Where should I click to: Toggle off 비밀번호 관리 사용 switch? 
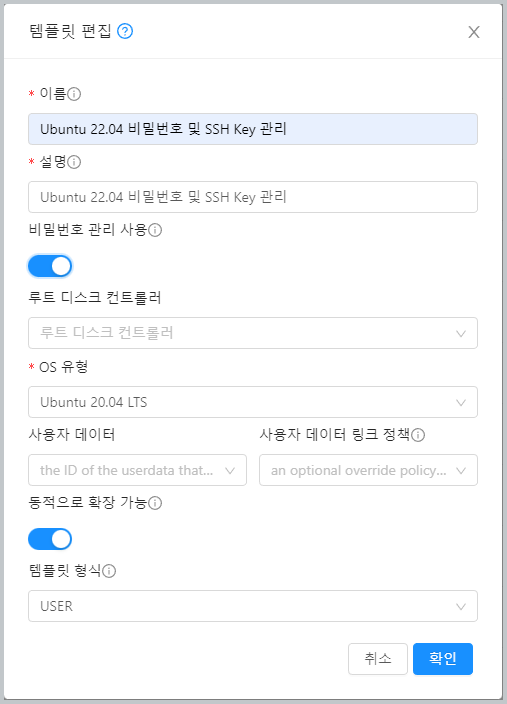point(50,266)
